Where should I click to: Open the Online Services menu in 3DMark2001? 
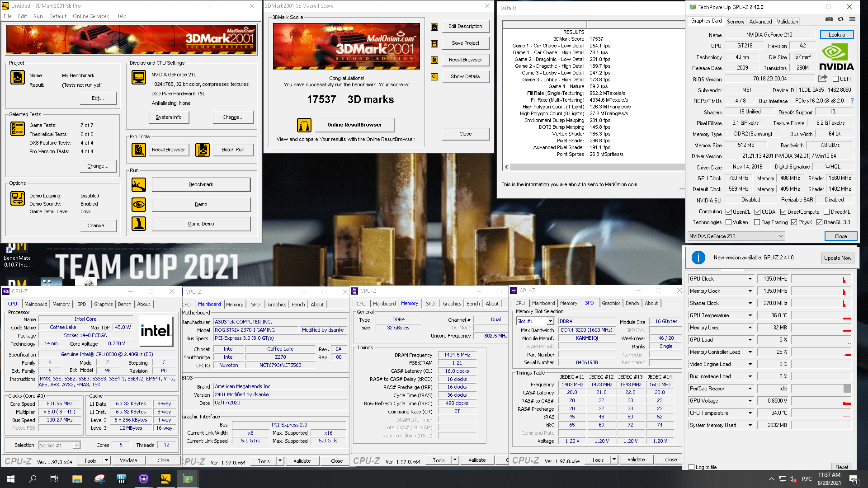click(90, 16)
